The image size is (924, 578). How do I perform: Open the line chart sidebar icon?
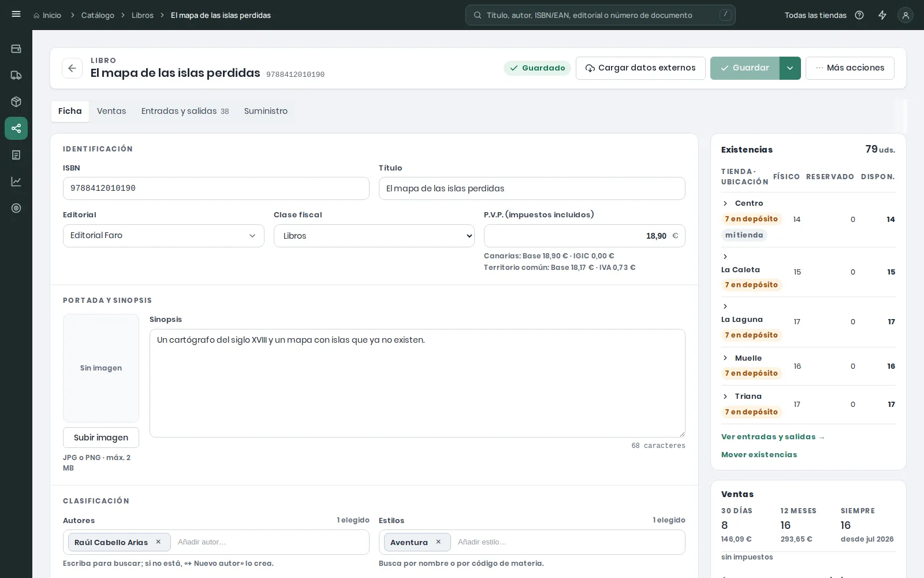click(16, 181)
